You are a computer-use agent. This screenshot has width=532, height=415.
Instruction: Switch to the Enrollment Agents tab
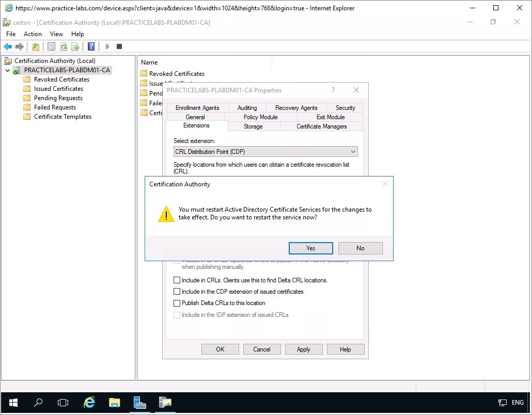[x=197, y=107]
